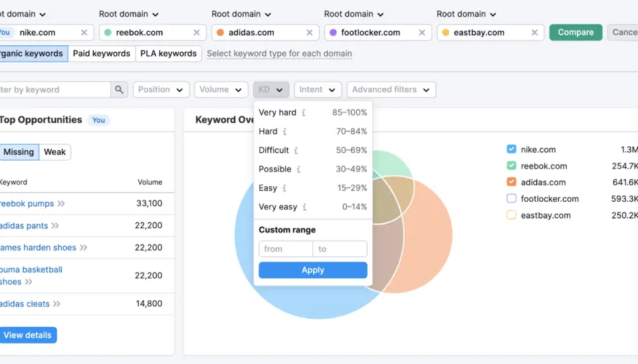Open Root domain dropdown above adidas.com
This screenshot has width=638, height=364.
coord(241,14)
